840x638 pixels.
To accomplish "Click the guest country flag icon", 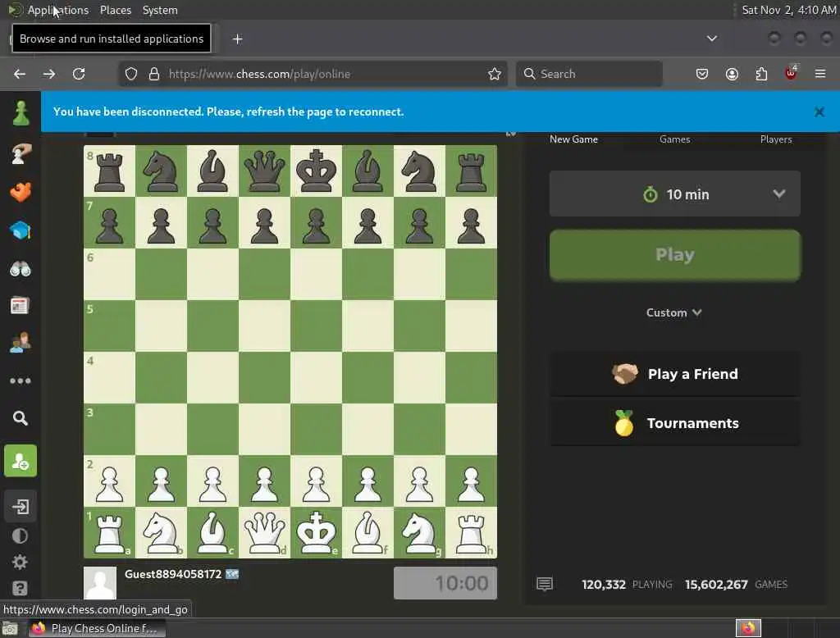I will (x=232, y=574).
